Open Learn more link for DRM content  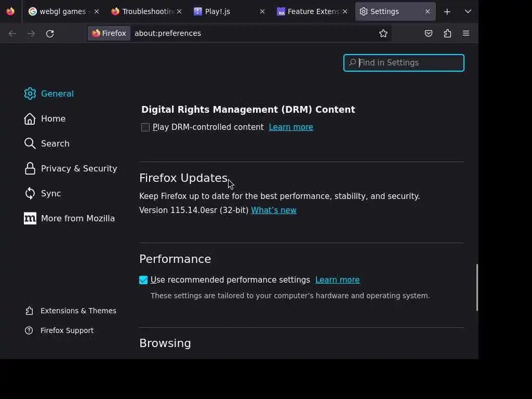tap(291, 127)
